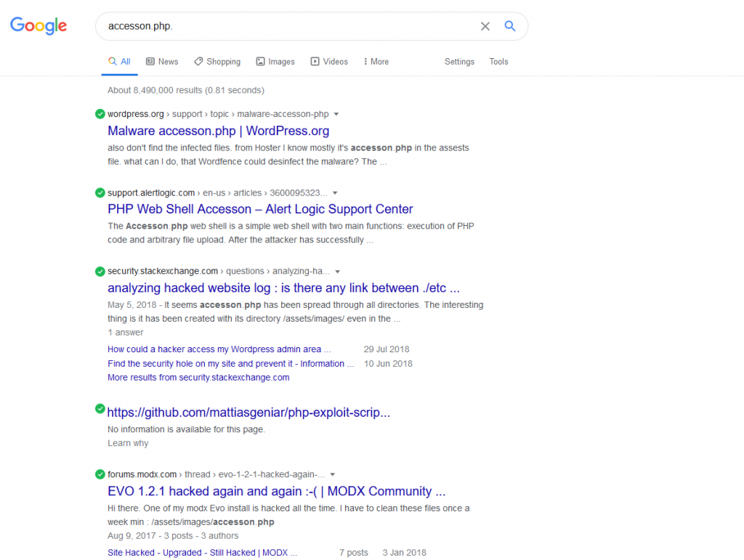The image size is (744, 560).
Task: Click the security.stackexchange.com breadcrumb URL
Action: [218, 271]
